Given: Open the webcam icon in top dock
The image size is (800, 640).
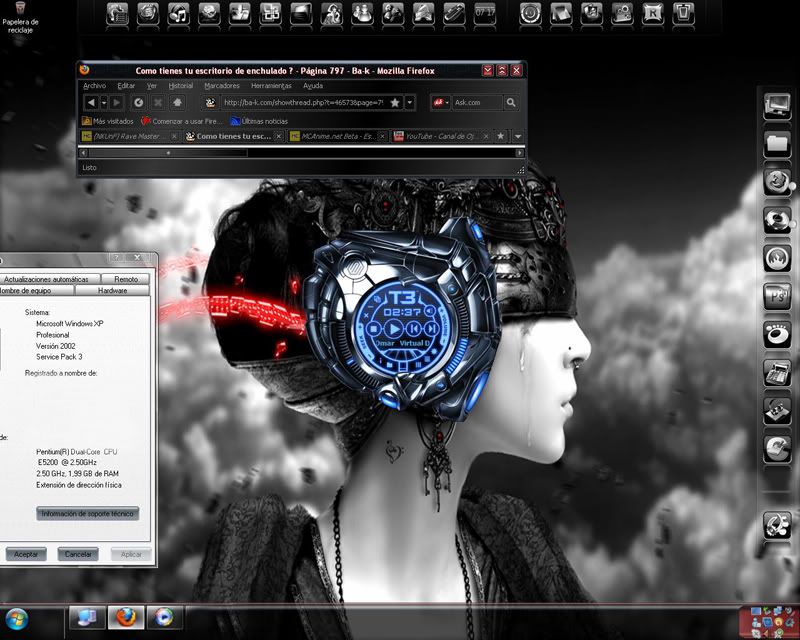Looking at the screenshot, I should click(622, 14).
